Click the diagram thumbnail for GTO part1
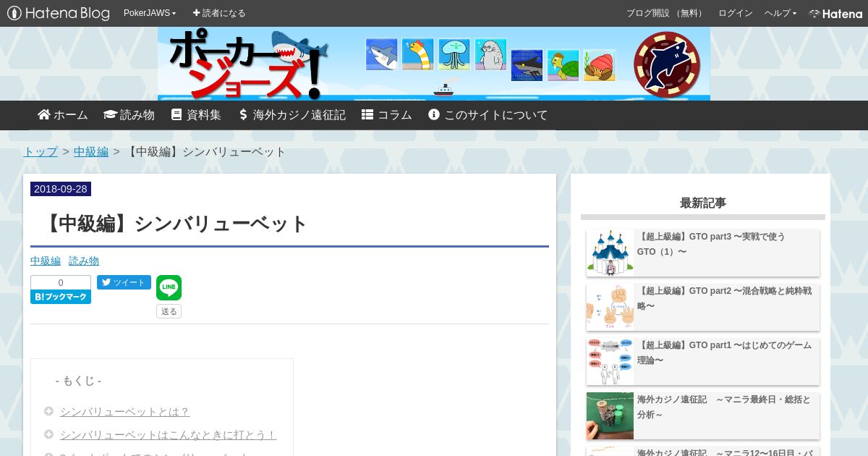Screen dimensions: 868x456 (610, 361)
